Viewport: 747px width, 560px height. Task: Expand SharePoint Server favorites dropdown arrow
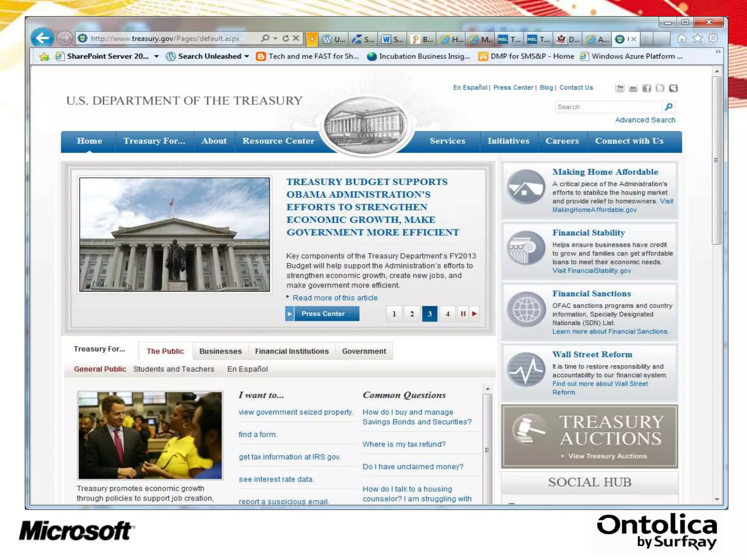[156, 56]
